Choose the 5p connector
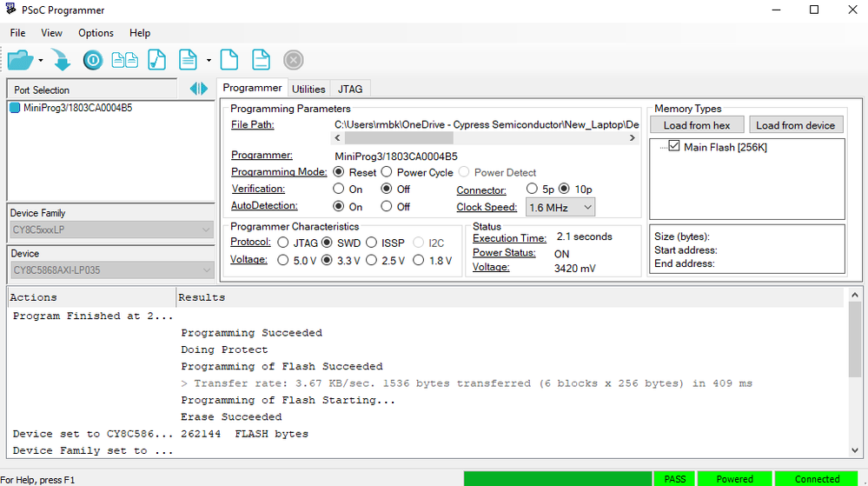The width and height of the screenshot is (868, 486). pyautogui.click(x=532, y=189)
